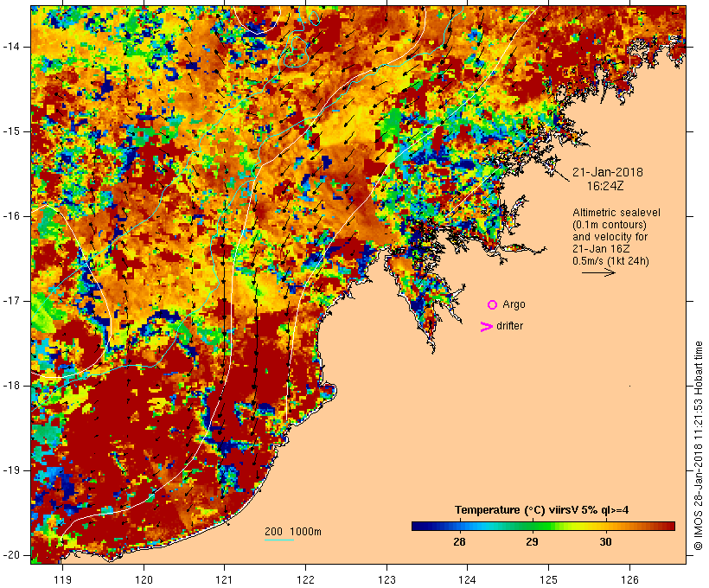Click the temperature color bar
Image resolution: width=709 pixels, height=588 pixels.
click(543, 526)
